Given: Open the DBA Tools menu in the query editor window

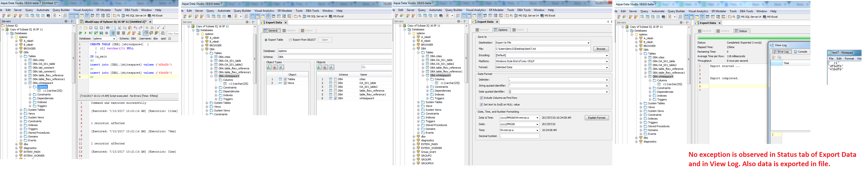Looking at the screenshot, I should tap(131, 10).
